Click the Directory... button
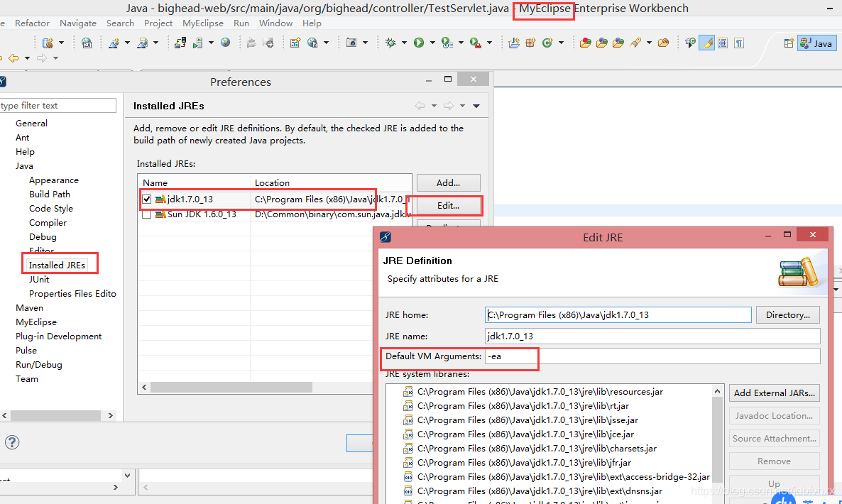 pos(788,314)
